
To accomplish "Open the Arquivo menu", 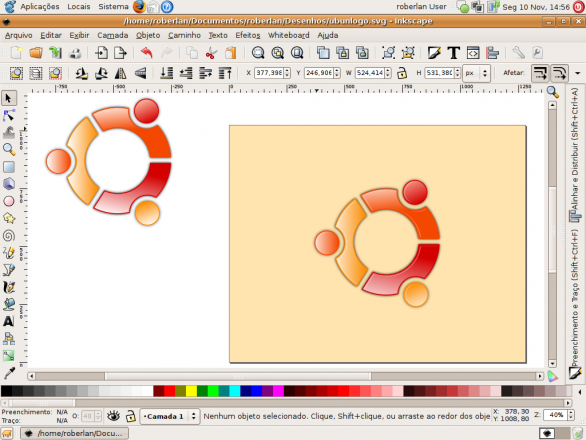I will pos(19,35).
